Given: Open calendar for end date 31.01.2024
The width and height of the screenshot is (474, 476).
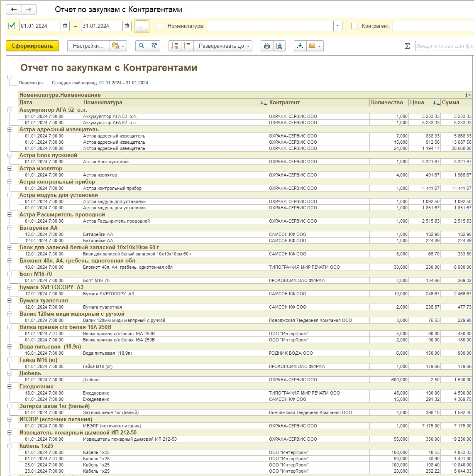Looking at the screenshot, I should (127, 26).
